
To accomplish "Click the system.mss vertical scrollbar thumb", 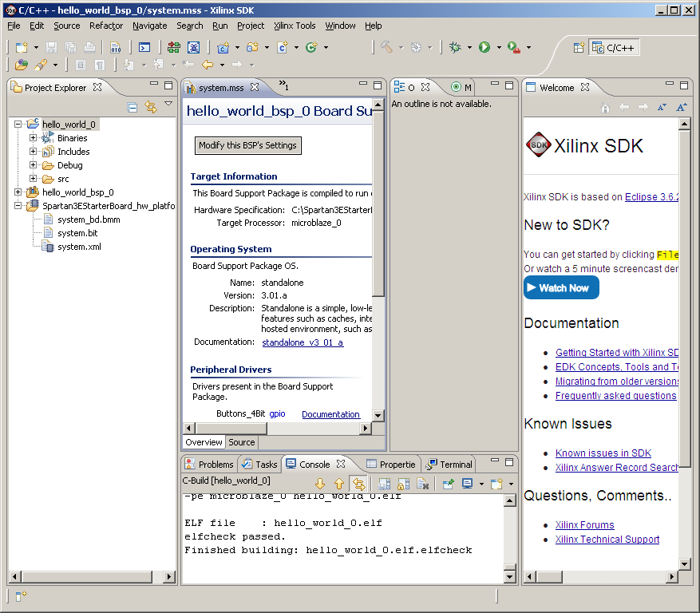I will (378, 204).
